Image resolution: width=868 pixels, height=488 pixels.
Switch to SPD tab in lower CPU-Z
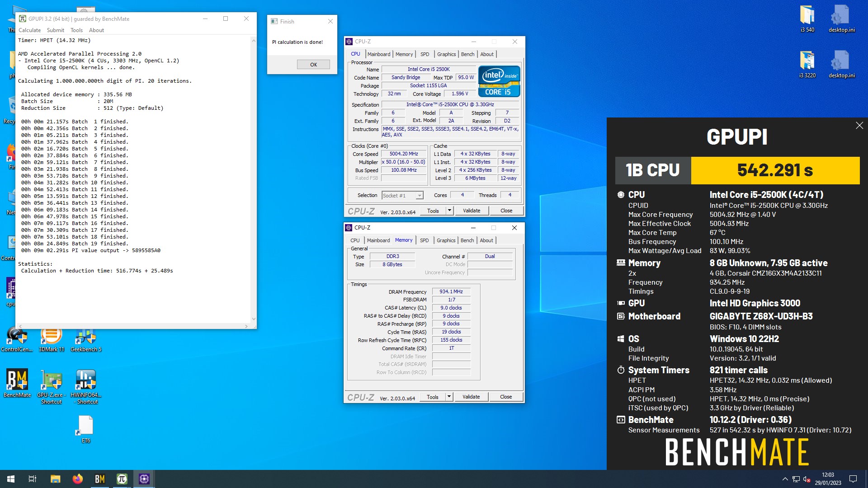click(425, 240)
